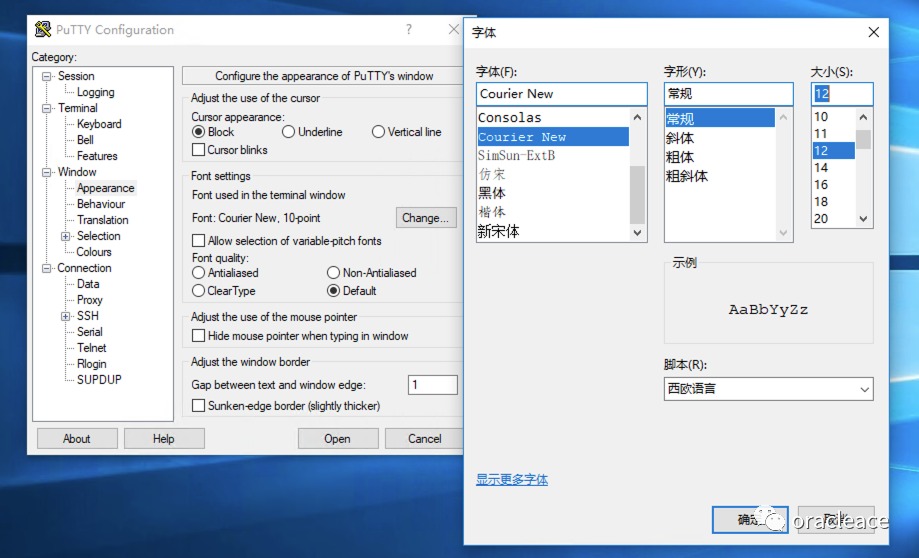Expand the Selection tree node
This screenshot has height=558, width=919.
coord(66,236)
